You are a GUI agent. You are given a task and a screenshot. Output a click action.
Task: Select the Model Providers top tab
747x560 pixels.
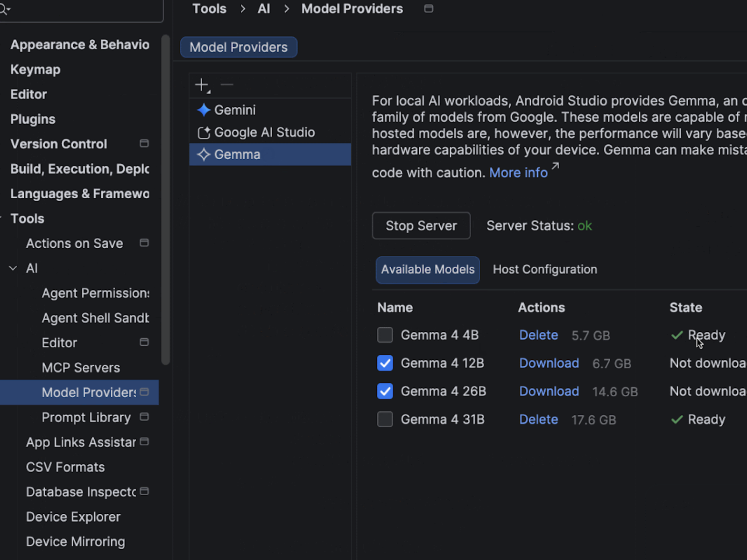point(239,47)
